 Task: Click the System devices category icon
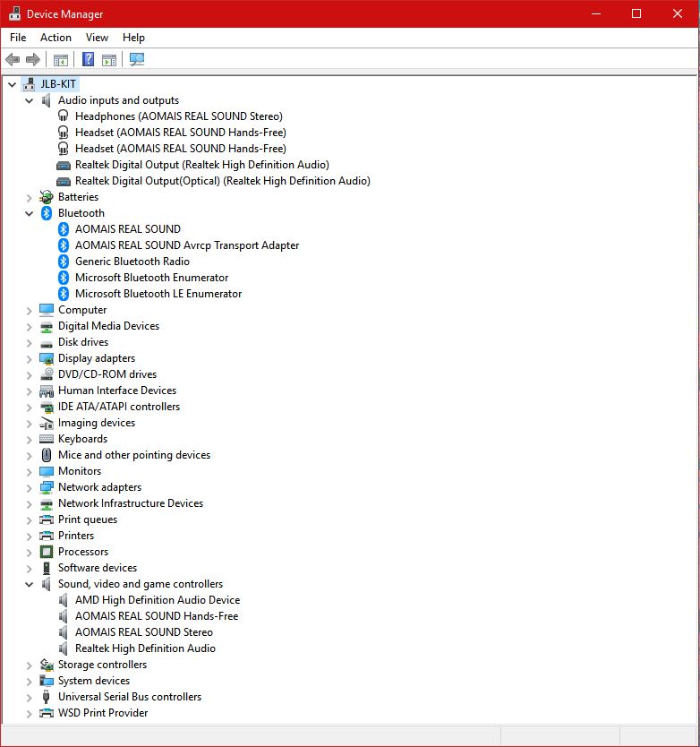coord(47,681)
